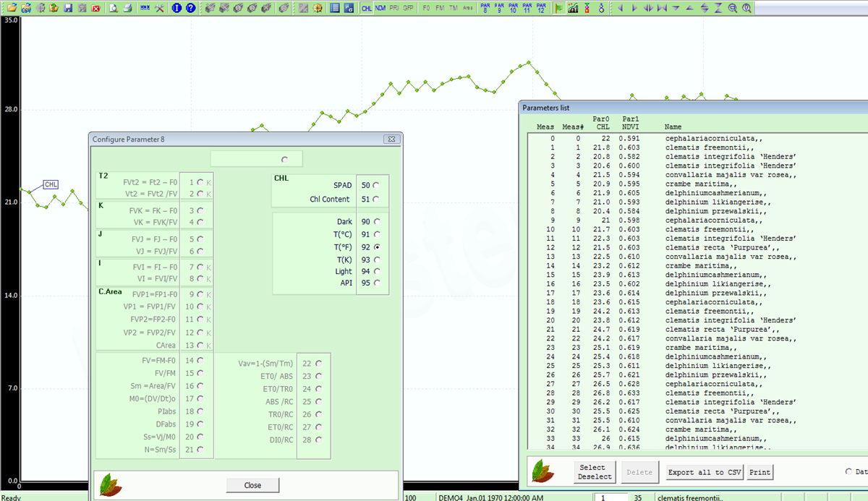Viewport: 868px width, 501px height.
Task: Choose the FV/FM 15 radio option
Action: tap(200, 373)
